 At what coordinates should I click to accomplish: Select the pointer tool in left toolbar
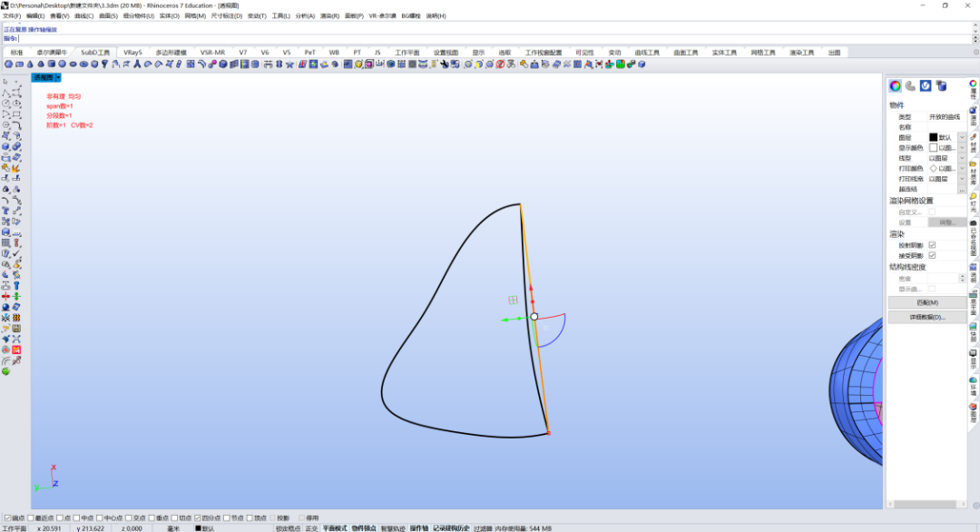[5, 82]
